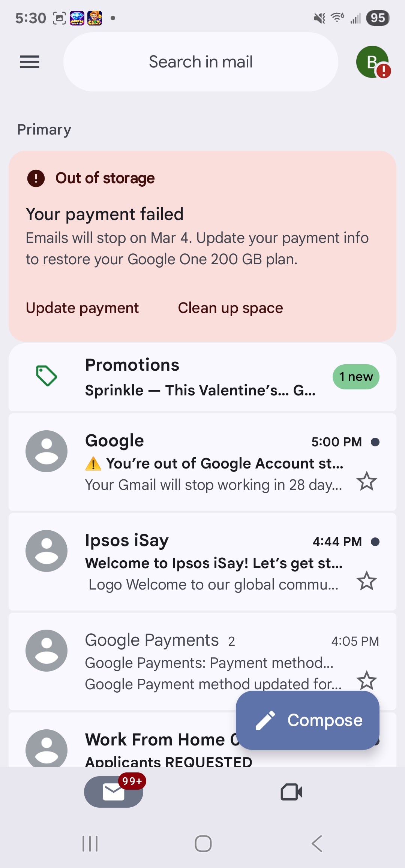The image size is (405, 868).
Task: Tap the Update payment link
Action: click(82, 308)
